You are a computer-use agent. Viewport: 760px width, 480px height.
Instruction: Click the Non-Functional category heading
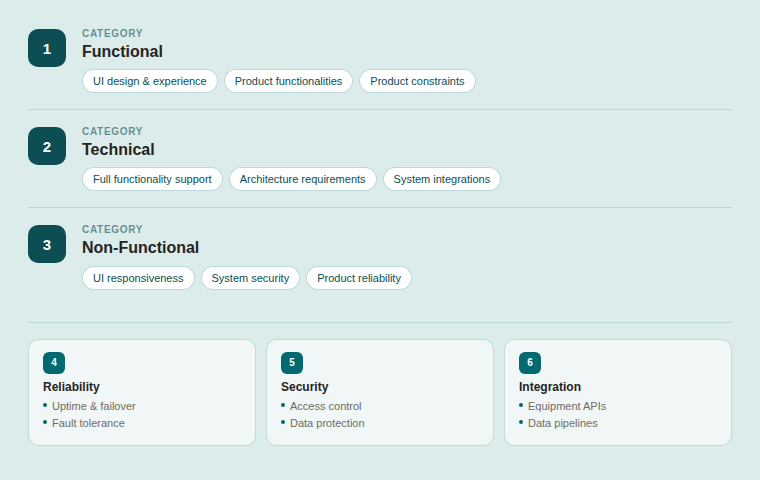coord(141,247)
